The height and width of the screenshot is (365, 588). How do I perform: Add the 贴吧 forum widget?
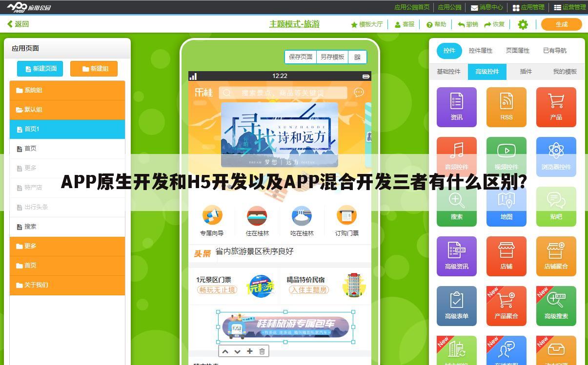click(x=556, y=206)
